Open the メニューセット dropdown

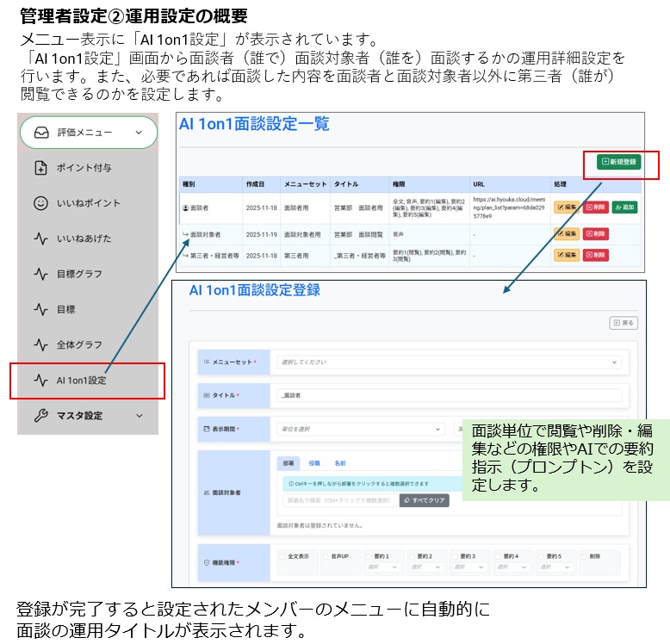click(x=447, y=362)
